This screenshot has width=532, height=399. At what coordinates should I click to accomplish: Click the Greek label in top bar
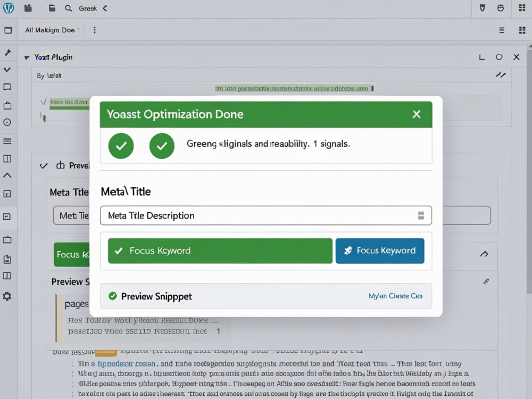pos(88,8)
